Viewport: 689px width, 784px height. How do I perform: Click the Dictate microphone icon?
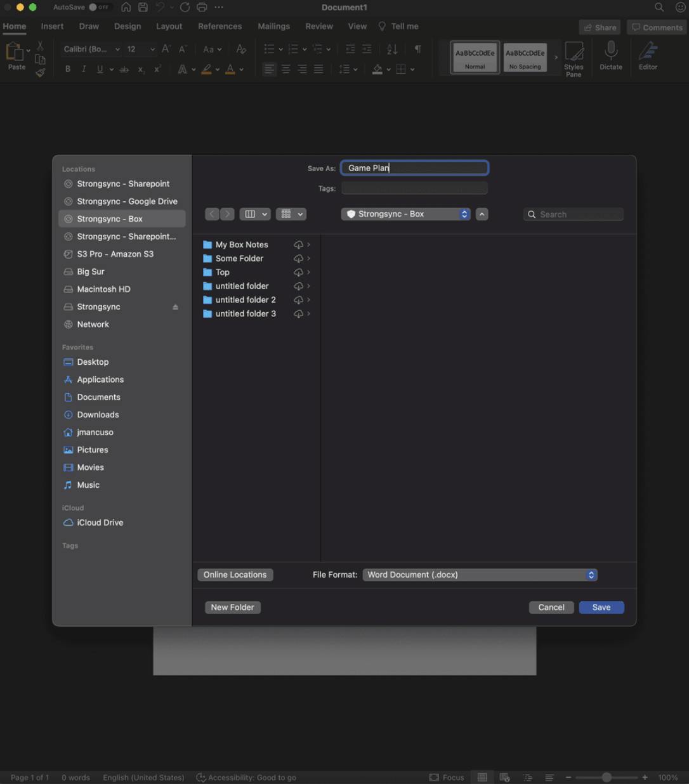pos(610,51)
